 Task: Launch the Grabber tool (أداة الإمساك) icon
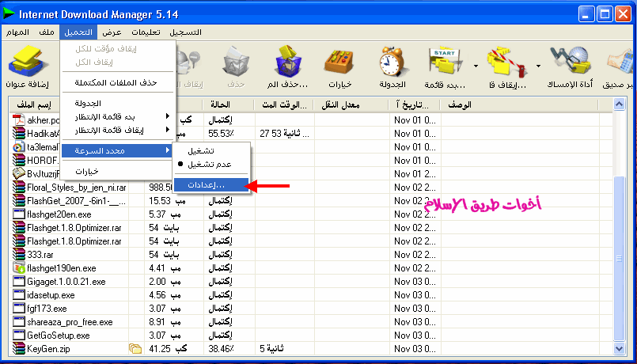(570, 62)
